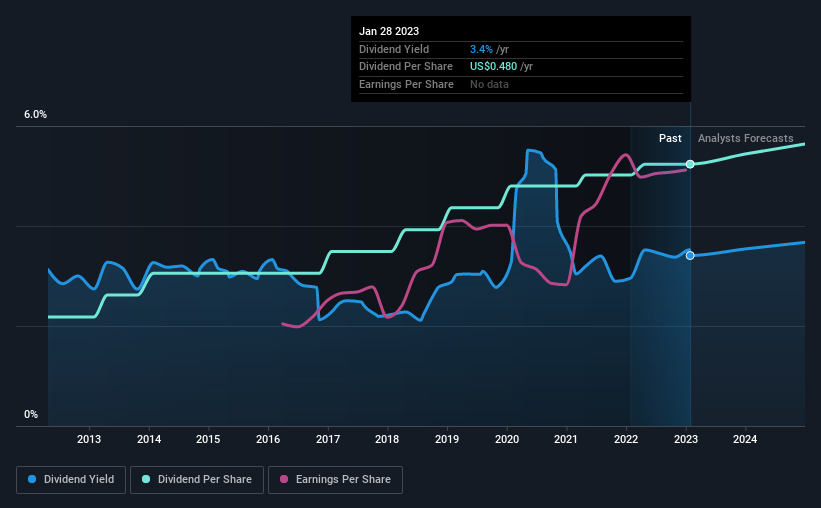Click the 0% y-axis label
Viewport: 821px width, 508px height.
click(31, 414)
